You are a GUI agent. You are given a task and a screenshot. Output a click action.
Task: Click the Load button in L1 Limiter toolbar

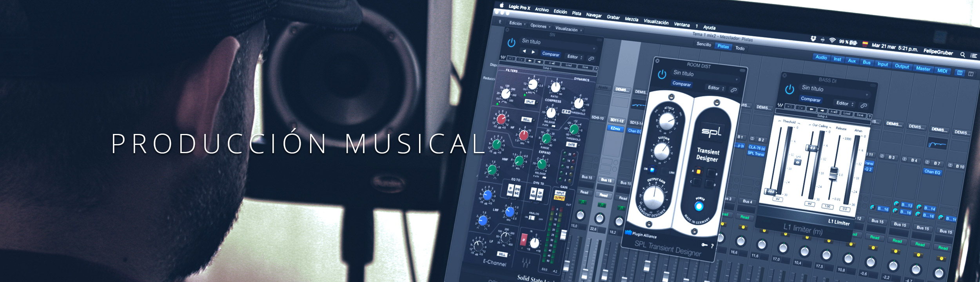tap(847, 114)
